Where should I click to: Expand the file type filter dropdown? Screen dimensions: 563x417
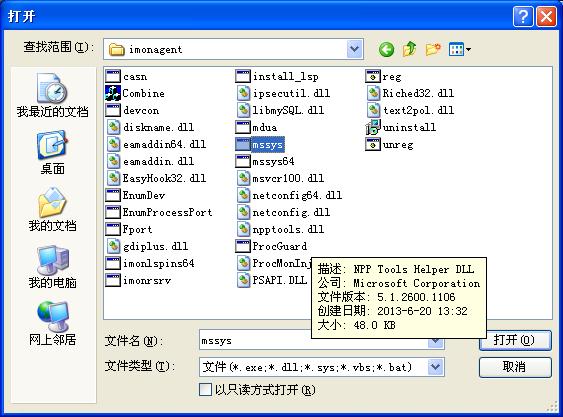click(436, 367)
